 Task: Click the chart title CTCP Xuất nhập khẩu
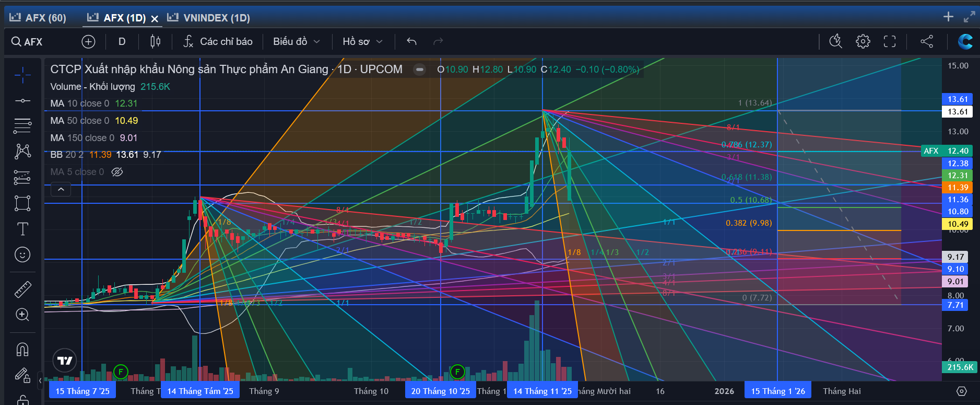click(226, 70)
